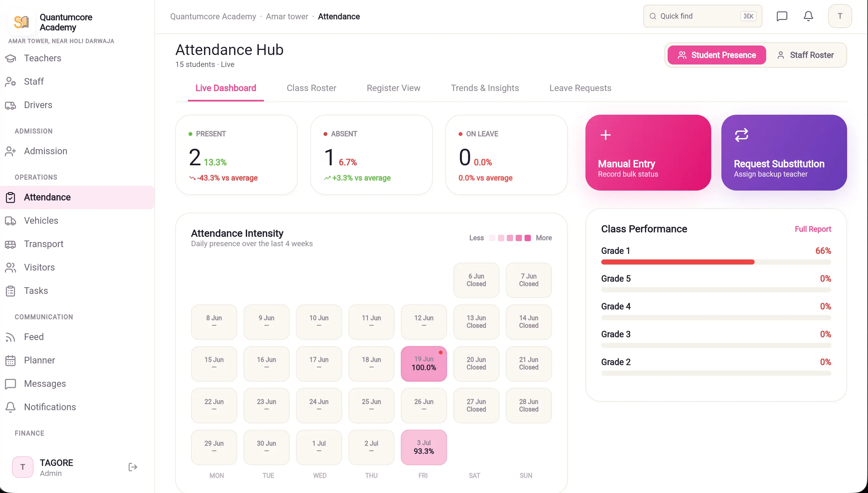Click the Messages speech bubble icon in sidebar
The width and height of the screenshot is (868, 493).
[x=10, y=384]
